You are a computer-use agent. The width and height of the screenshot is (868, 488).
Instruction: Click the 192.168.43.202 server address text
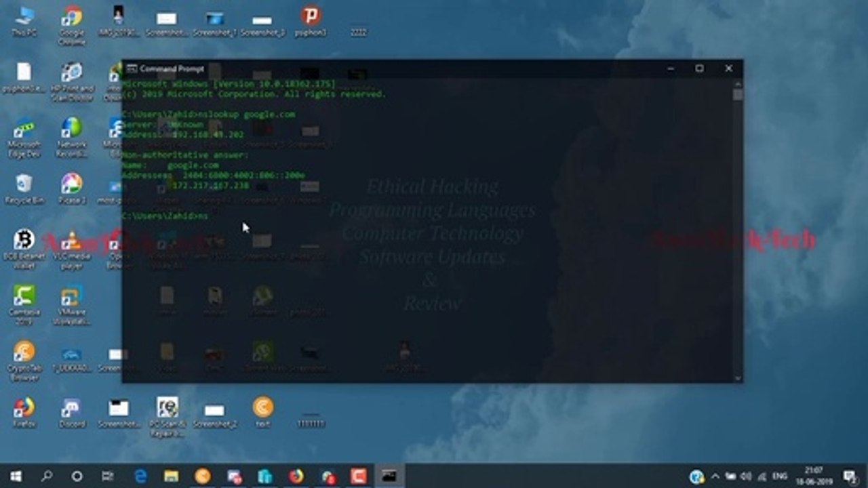pyautogui.click(x=208, y=135)
